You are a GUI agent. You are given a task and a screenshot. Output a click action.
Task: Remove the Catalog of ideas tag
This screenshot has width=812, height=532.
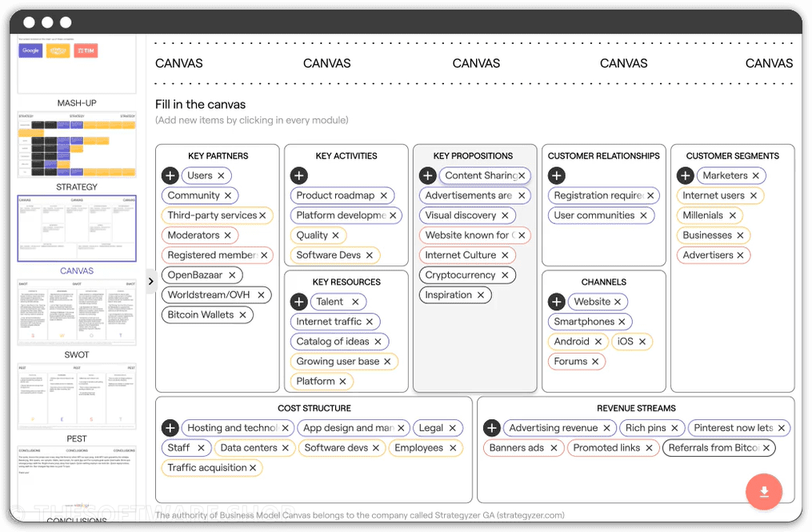pyautogui.click(x=378, y=342)
